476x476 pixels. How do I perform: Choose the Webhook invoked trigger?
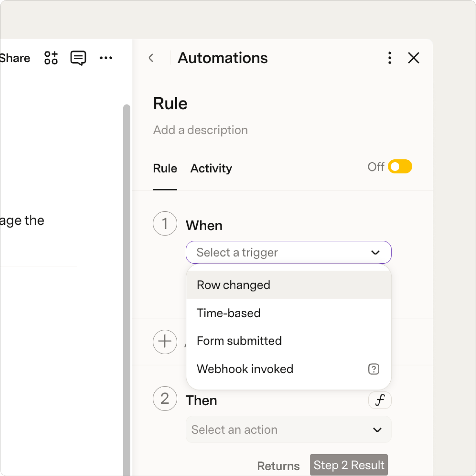[288, 369]
